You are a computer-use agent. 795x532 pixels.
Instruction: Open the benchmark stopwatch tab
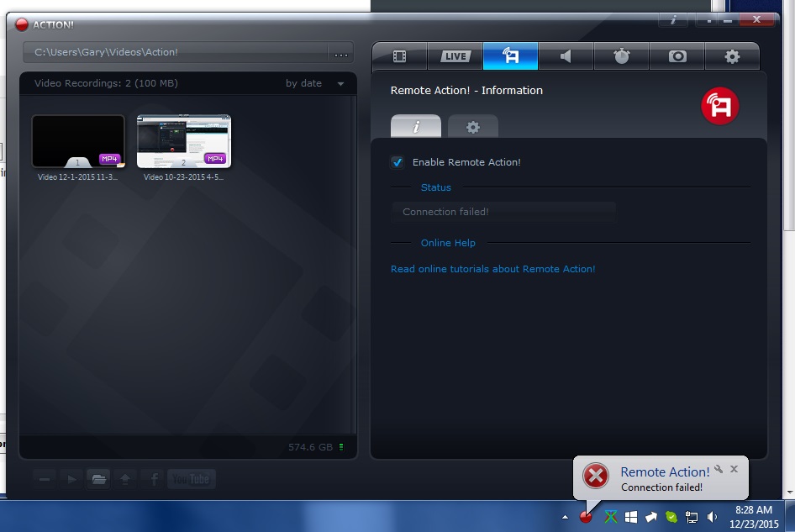pos(622,56)
